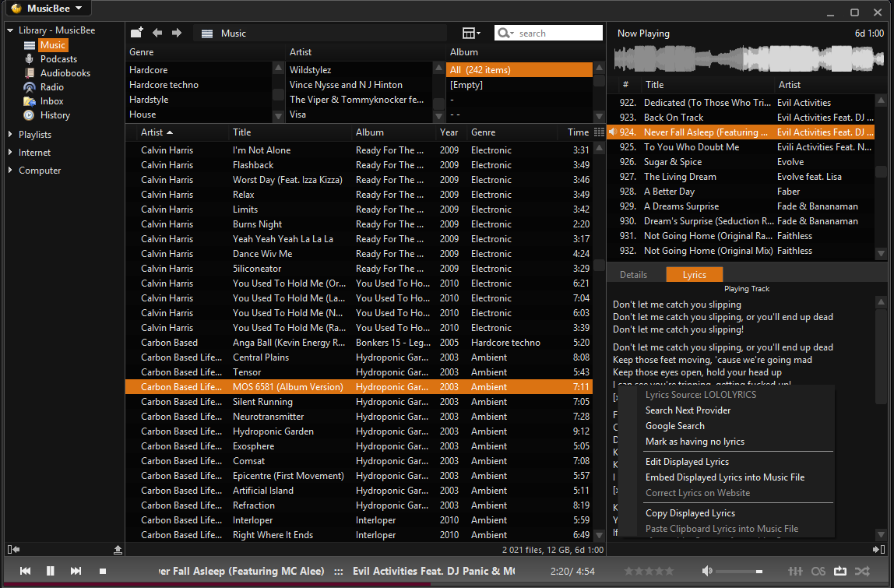Toggle repeat playback mode
Viewport: 894px width, 588px height.
pyautogui.click(x=839, y=571)
